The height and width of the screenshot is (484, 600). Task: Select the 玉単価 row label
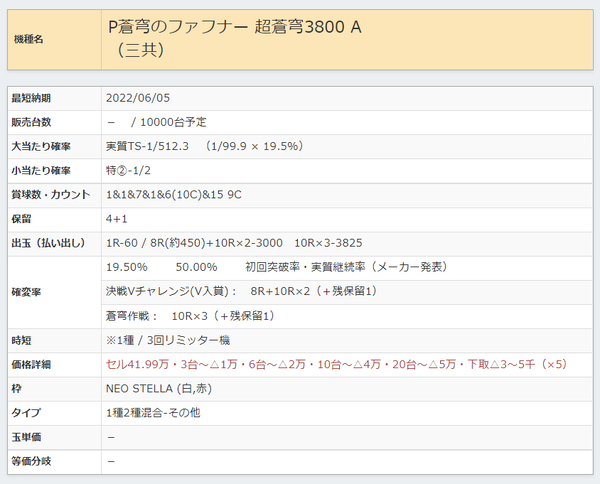[26, 437]
